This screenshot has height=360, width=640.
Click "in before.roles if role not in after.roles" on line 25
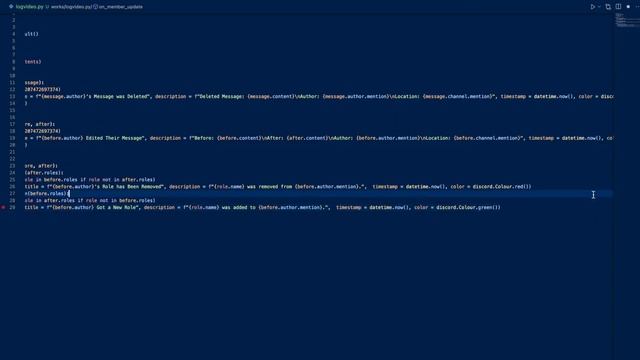click(x=95, y=180)
